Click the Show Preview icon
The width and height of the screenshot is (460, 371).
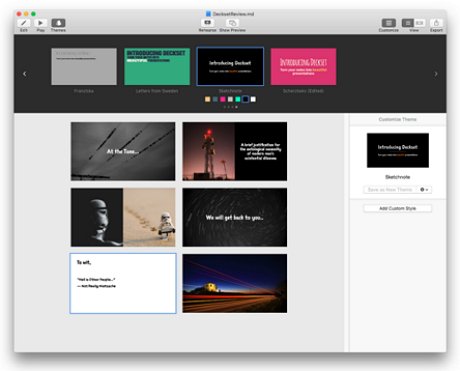pyautogui.click(x=232, y=23)
